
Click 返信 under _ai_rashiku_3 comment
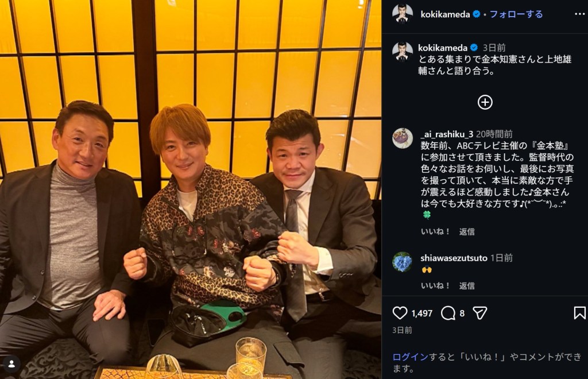pos(467,231)
